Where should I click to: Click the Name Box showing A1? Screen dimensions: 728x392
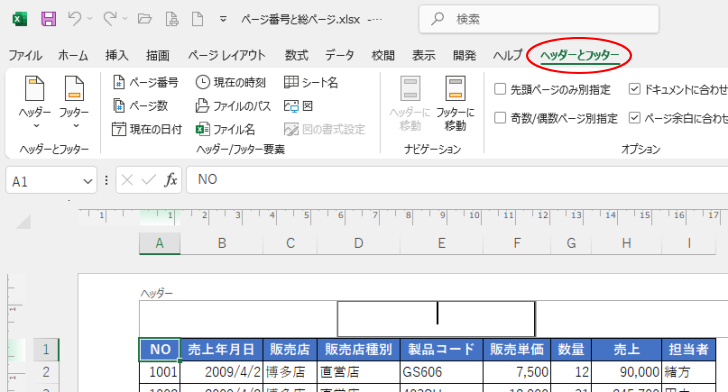click(x=44, y=181)
